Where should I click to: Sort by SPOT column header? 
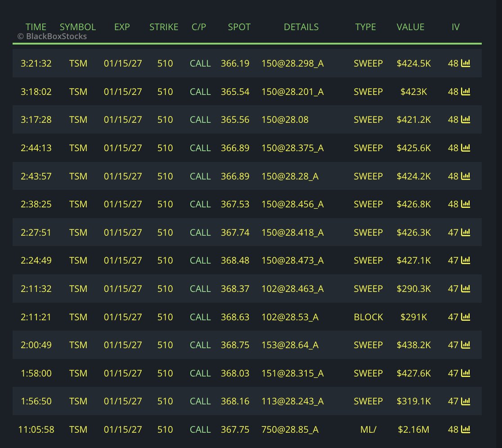click(239, 27)
